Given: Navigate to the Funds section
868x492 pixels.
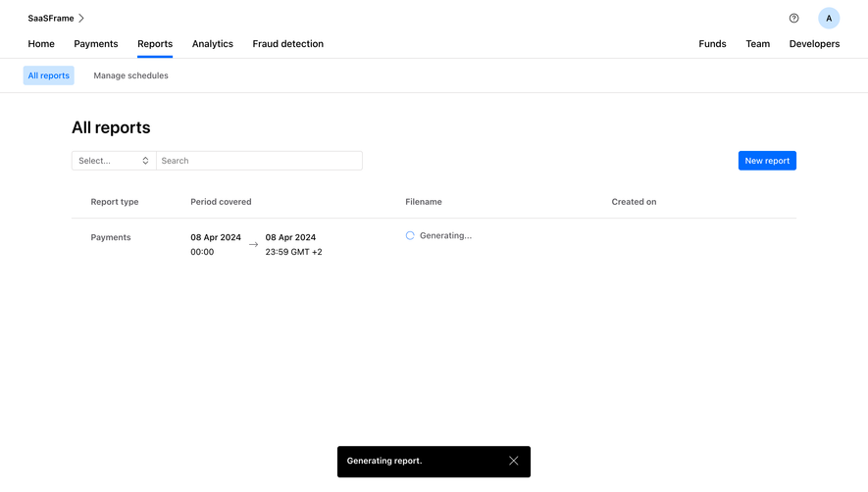Looking at the screenshot, I should pyautogui.click(x=712, y=44).
